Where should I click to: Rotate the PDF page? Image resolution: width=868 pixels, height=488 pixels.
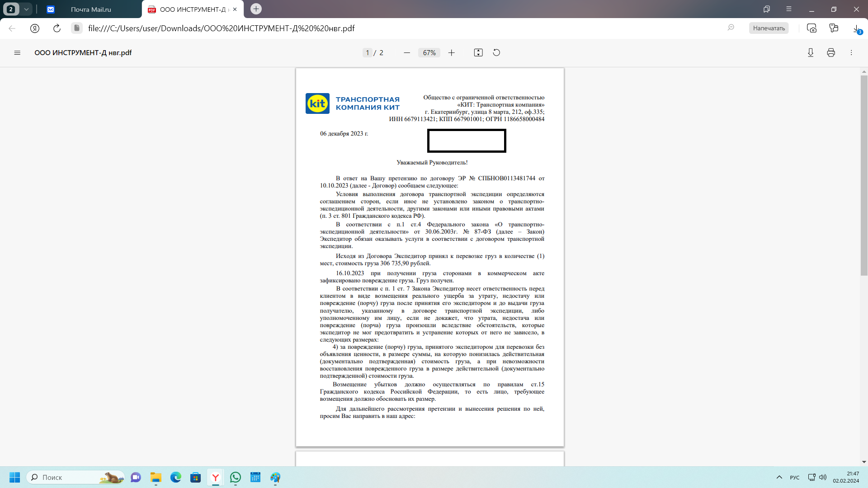[x=496, y=53]
